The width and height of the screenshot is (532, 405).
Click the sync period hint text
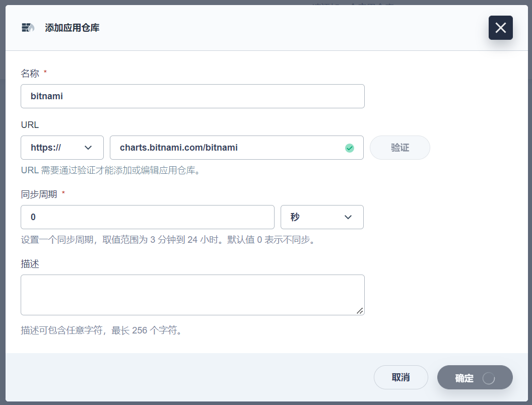(169, 240)
